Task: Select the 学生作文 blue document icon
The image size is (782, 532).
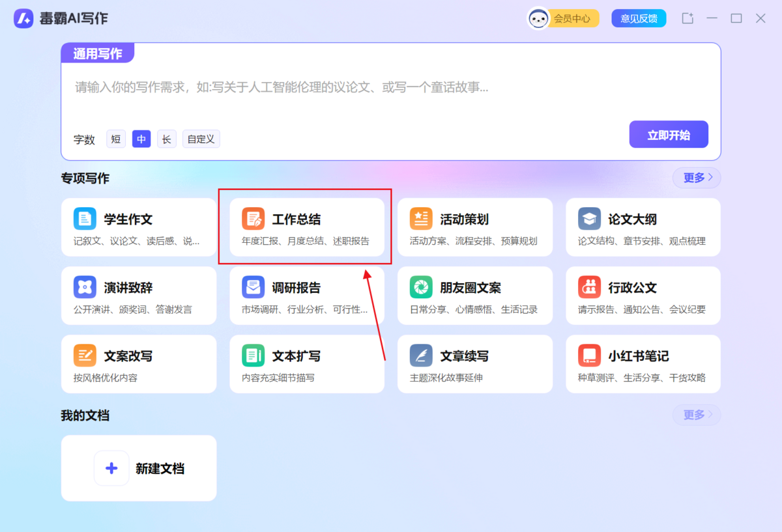Action: click(85, 218)
